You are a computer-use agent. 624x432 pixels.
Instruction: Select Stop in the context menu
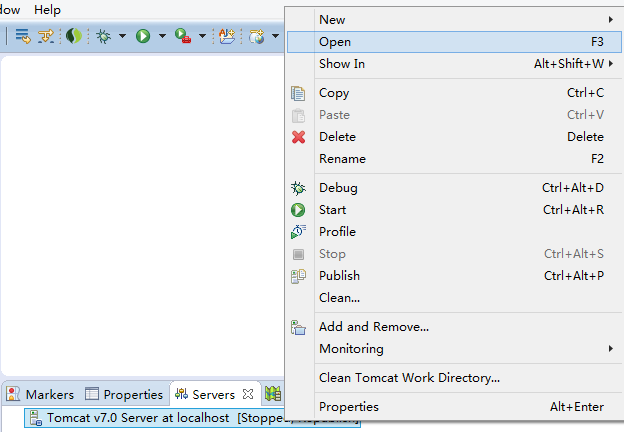[x=454, y=254]
